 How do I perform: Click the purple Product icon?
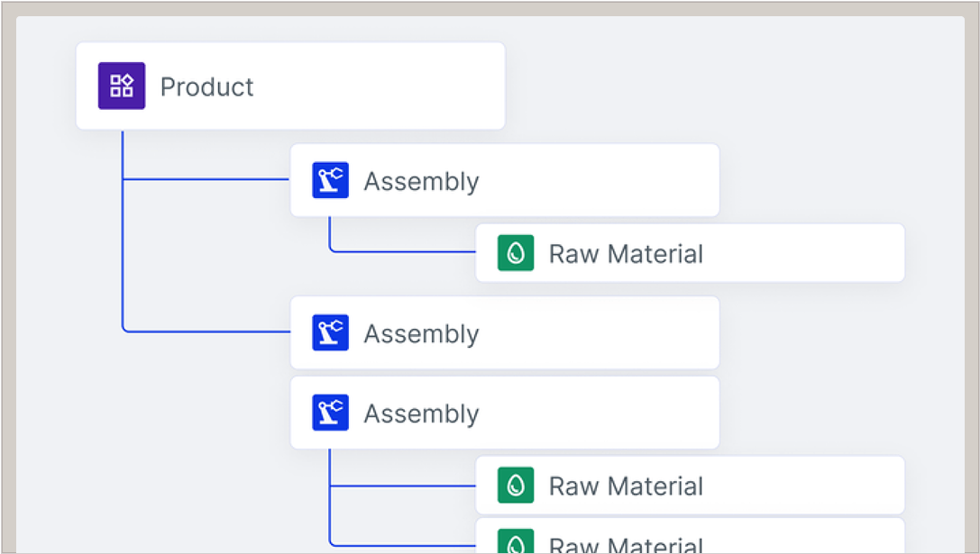click(122, 86)
